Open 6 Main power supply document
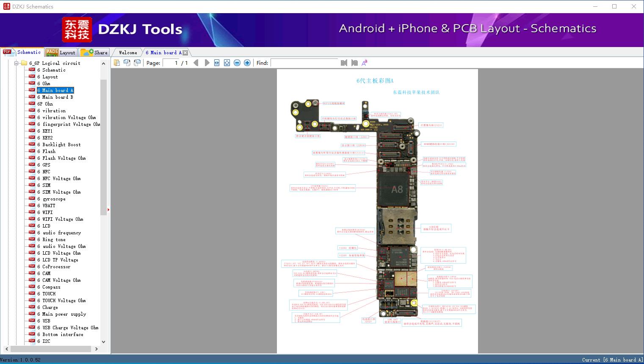Screen dimensions: 644x364 [61, 314]
